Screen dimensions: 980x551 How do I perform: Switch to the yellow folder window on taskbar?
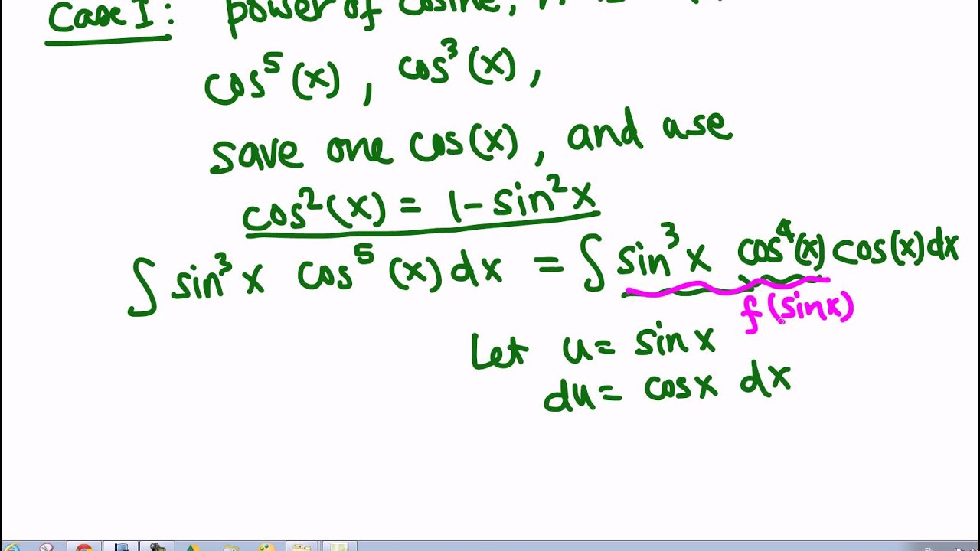tap(301, 547)
